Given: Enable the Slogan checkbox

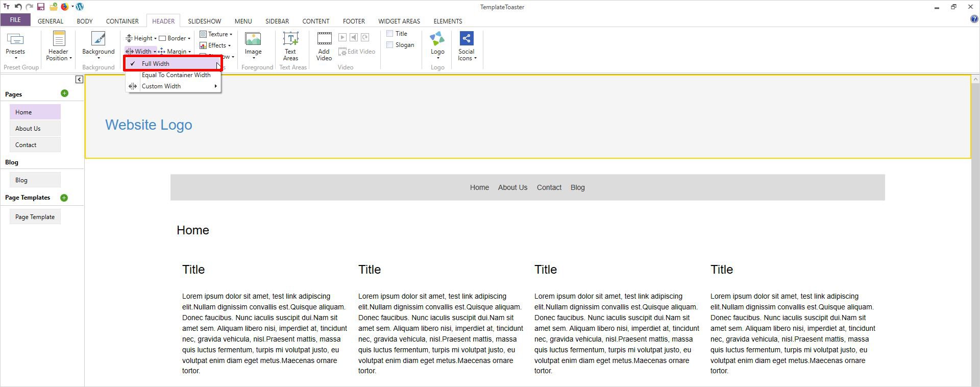Looking at the screenshot, I should [390, 45].
